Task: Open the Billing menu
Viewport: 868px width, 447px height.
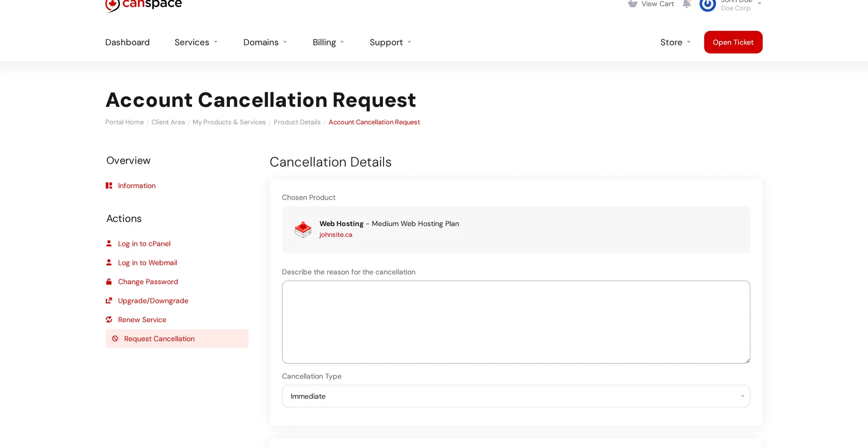Action: point(324,42)
